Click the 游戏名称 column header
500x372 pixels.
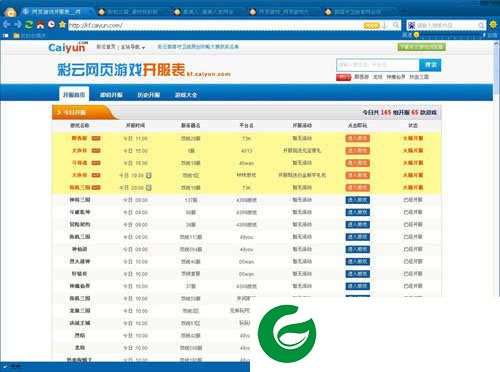(80, 126)
